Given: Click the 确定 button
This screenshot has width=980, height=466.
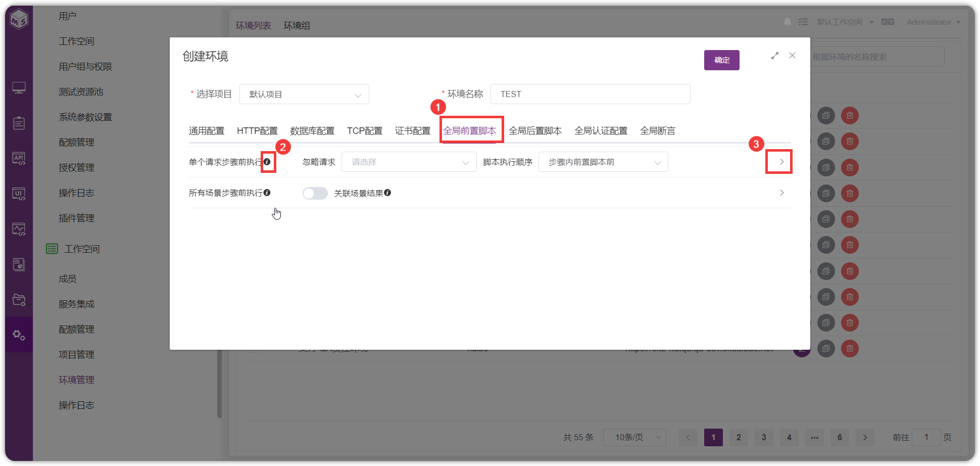Looking at the screenshot, I should [x=722, y=60].
